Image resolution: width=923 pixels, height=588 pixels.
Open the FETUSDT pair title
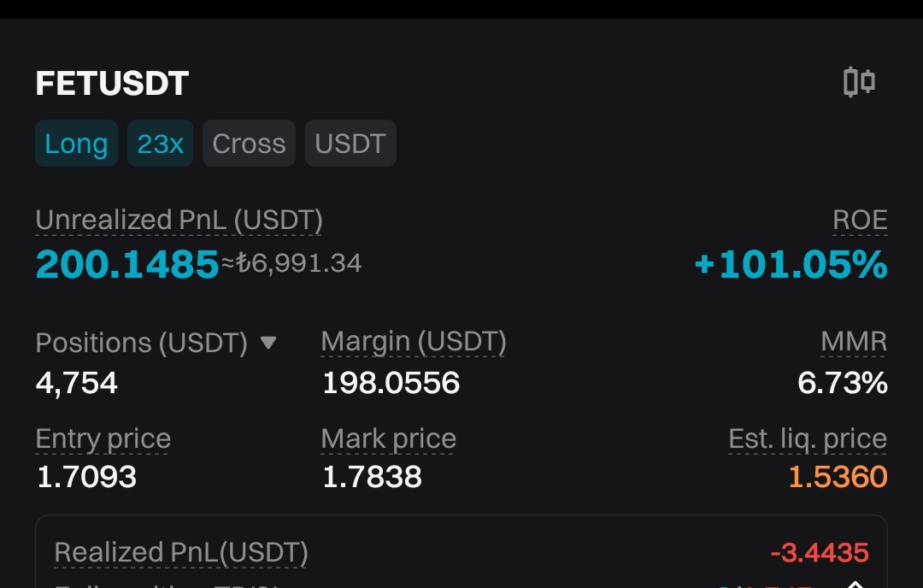pyautogui.click(x=112, y=83)
